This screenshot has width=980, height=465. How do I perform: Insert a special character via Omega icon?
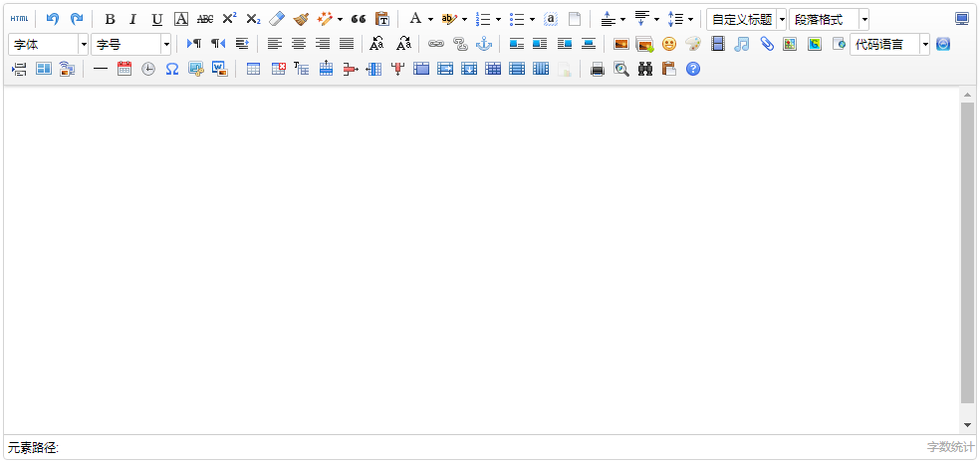[x=172, y=69]
